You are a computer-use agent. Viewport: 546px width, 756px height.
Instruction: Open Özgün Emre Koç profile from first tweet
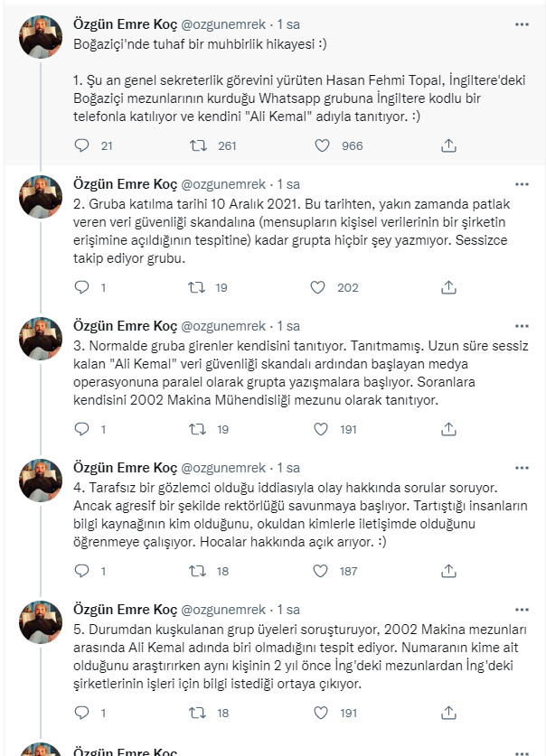[x=126, y=24]
